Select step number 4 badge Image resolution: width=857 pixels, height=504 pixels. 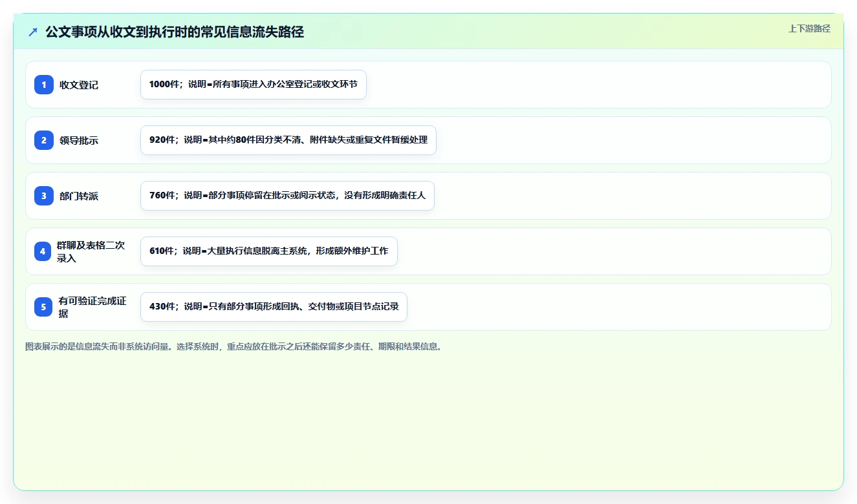[43, 251]
